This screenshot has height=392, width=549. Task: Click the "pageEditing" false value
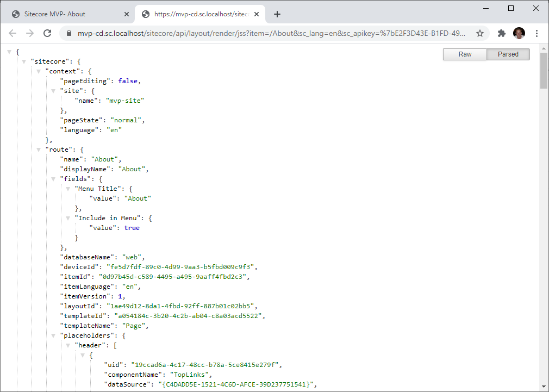[x=128, y=81]
